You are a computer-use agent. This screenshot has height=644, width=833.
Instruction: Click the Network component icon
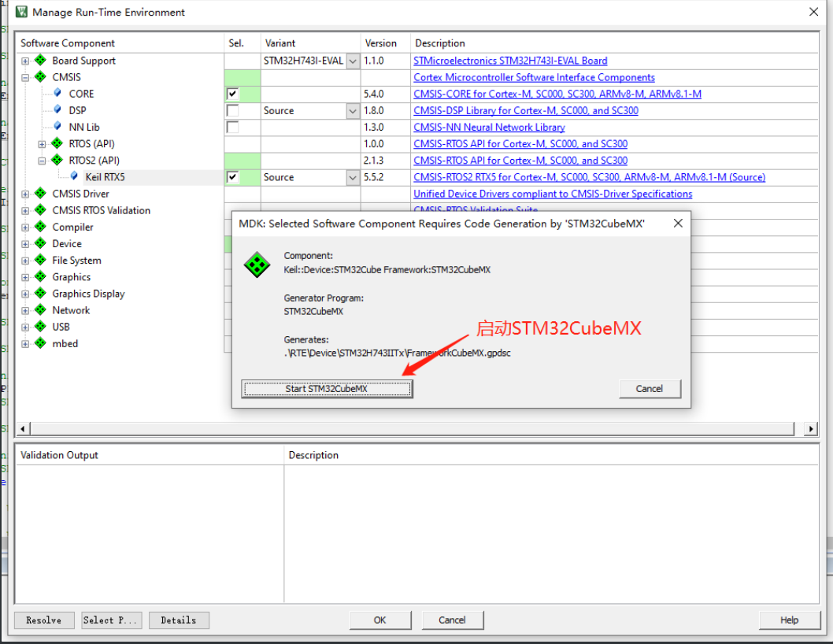(x=40, y=309)
